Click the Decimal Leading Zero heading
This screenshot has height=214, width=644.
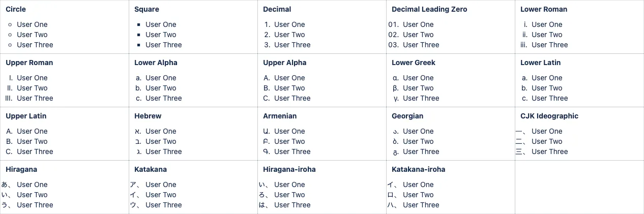coord(429,9)
